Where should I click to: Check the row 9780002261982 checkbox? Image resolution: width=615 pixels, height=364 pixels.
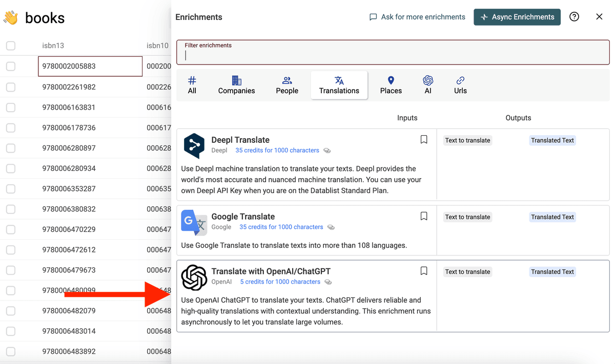click(x=11, y=87)
